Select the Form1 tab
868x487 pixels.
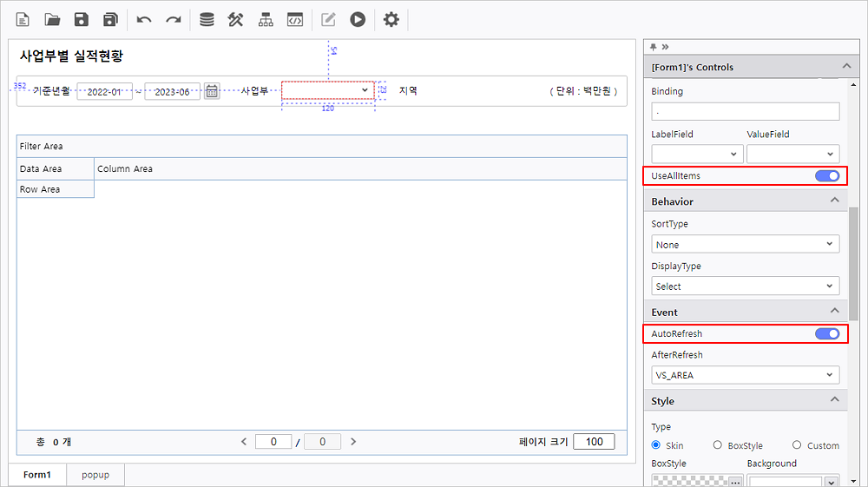pyautogui.click(x=37, y=475)
